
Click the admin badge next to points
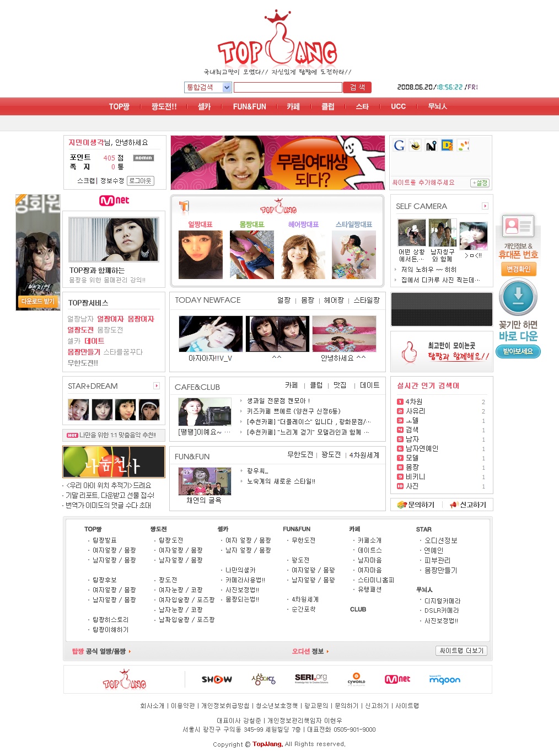pyautogui.click(x=143, y=158)
